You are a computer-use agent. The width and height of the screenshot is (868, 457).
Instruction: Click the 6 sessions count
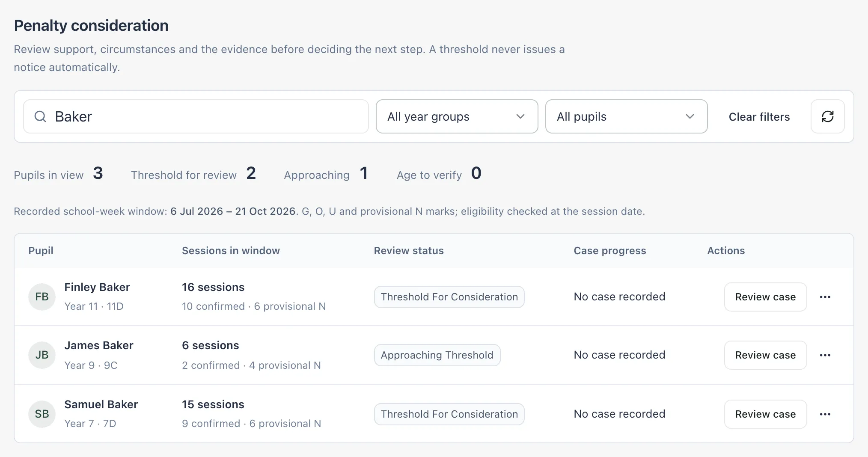pos(211,345)
